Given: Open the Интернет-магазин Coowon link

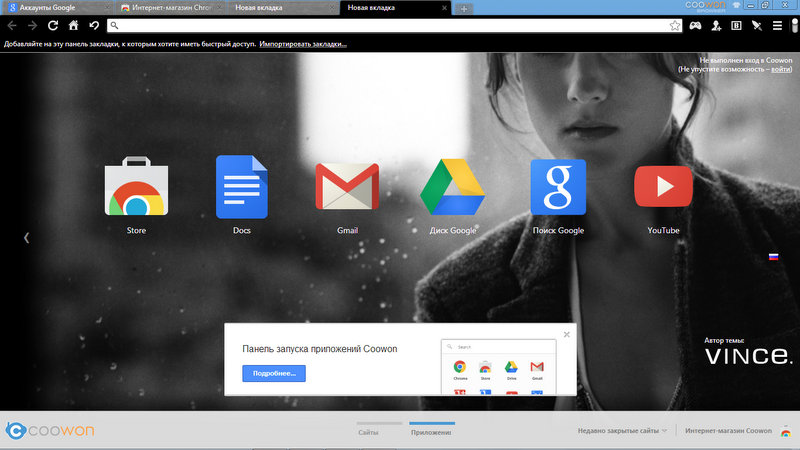Looking at the screenshot, I should point(728,431).
